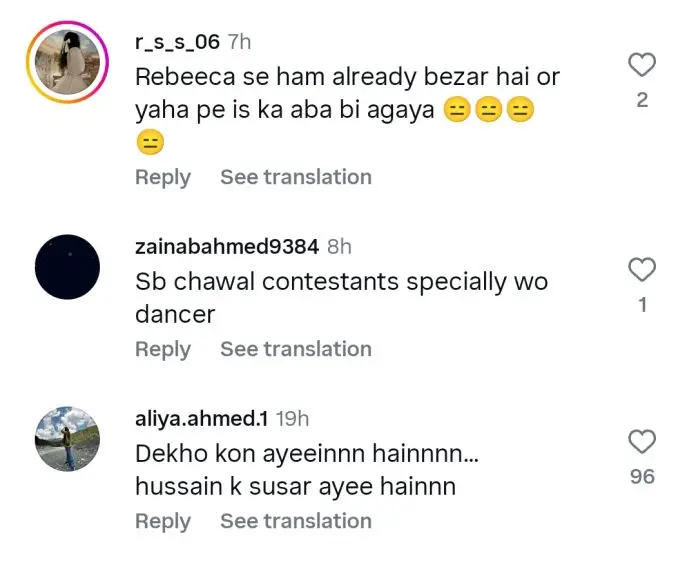
Task: See translation of the Rebeeca comment
Action: [x=296, y=177]
